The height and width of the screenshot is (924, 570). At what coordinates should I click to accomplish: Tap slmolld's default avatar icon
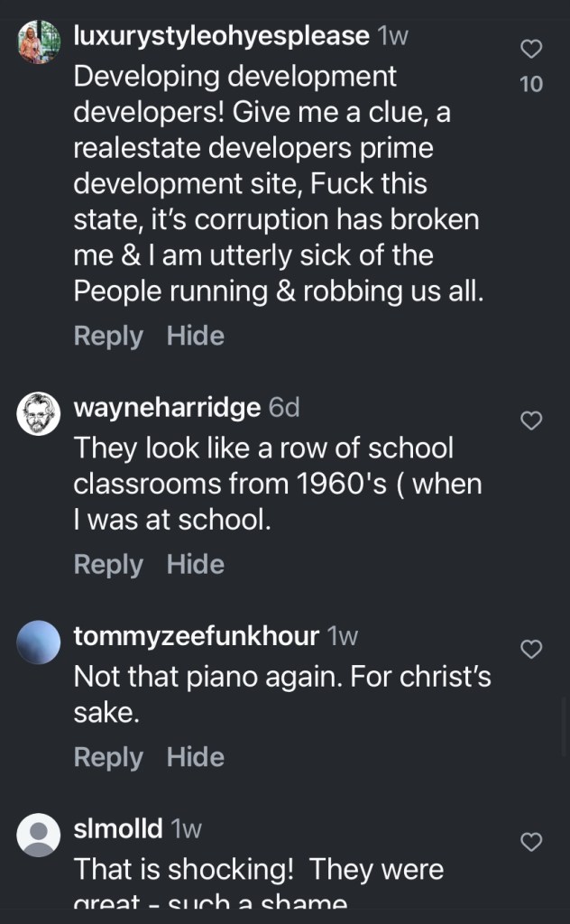click(x=39, y=835)
